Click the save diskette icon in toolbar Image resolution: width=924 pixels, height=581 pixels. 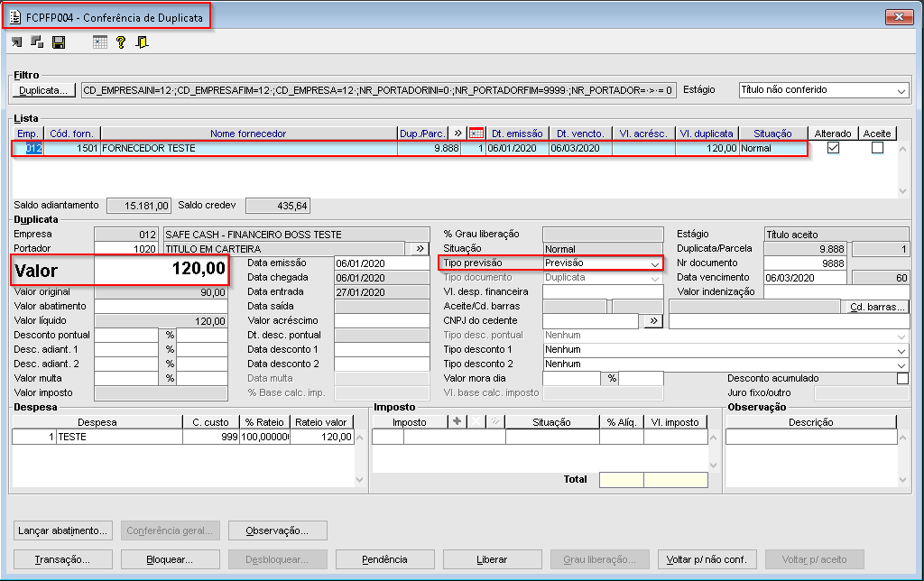click(59, 42)
